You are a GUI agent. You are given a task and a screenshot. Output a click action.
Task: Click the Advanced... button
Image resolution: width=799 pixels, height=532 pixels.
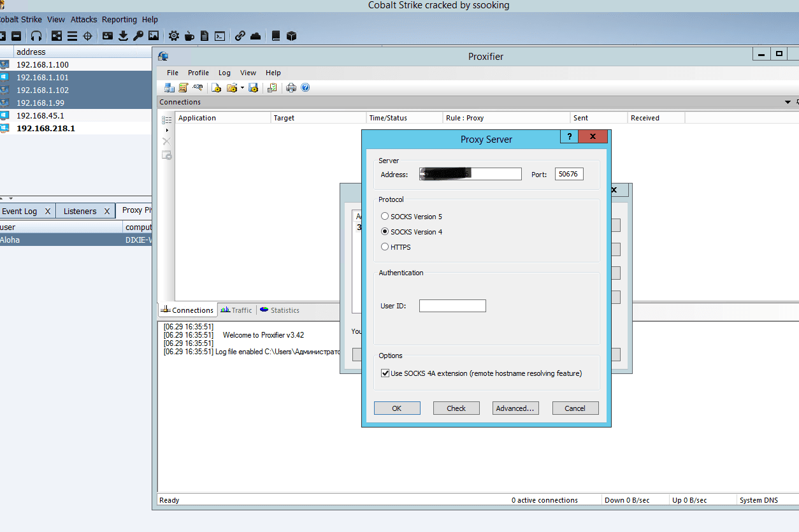[x=515, y=408]
